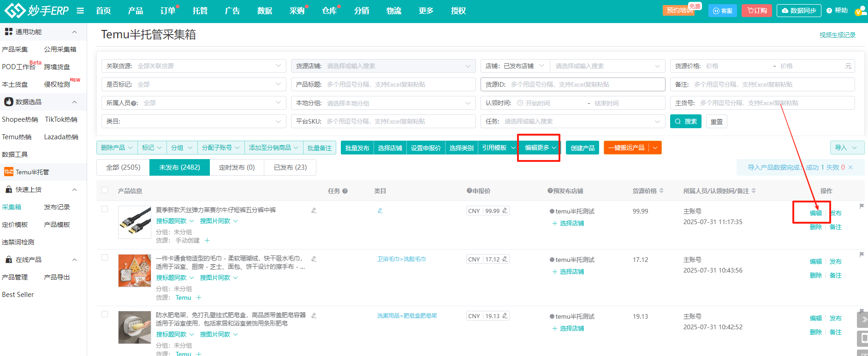Viewport: 868px width, 356px height.
Task: Collapse the 通用功能 sidebar section
Action: click(74, 32)
